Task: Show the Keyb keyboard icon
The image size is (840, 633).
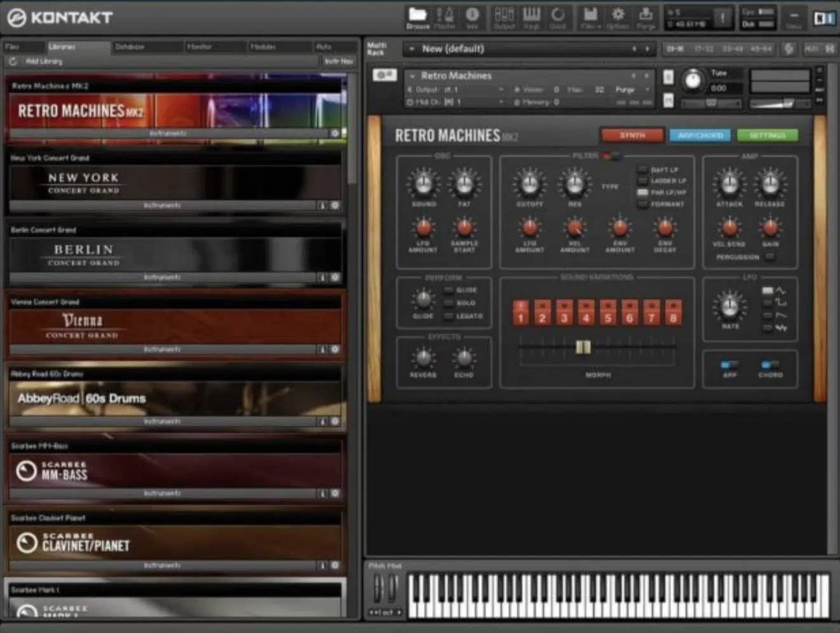Action: click(x=531, y=18)
